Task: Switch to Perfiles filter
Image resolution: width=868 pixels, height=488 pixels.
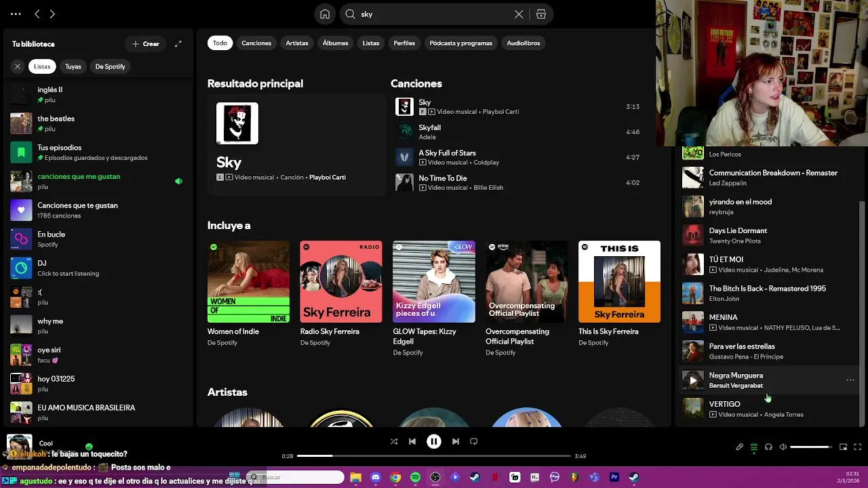Action: (x=404, y=43)
